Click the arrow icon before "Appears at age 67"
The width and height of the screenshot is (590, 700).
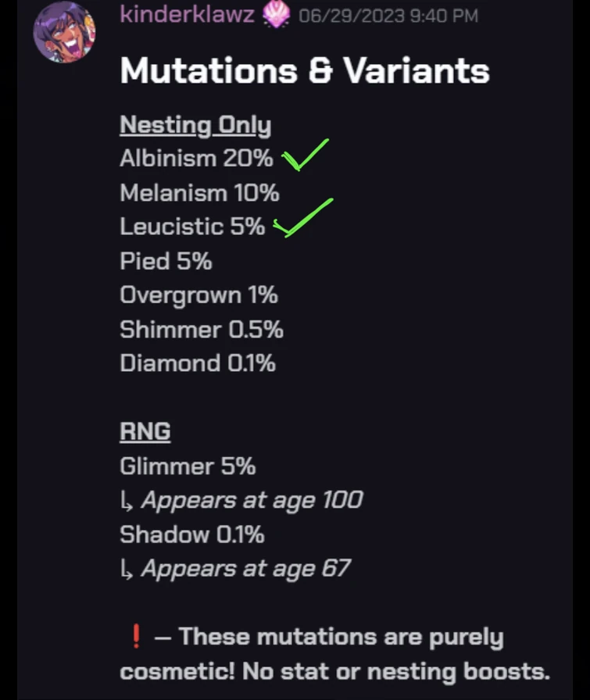[x=127, y=570]
